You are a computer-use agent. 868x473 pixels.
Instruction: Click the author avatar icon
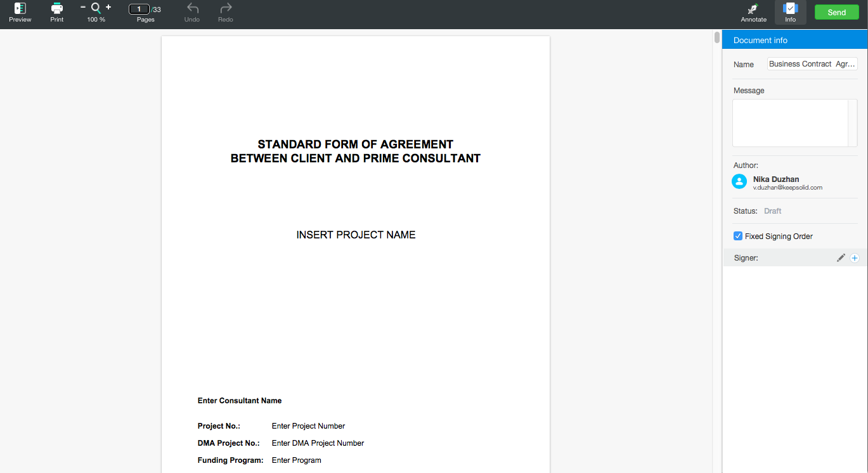(739, 181)
